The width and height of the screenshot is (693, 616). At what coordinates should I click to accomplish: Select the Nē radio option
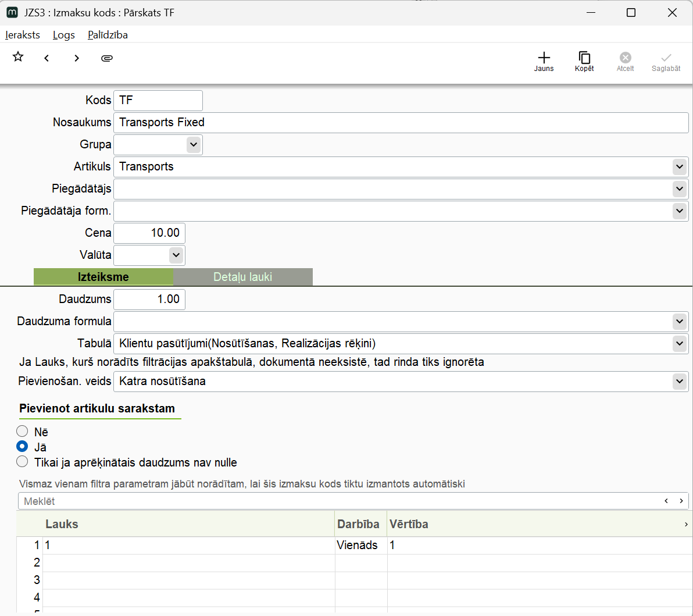click(x=22, y=432)
